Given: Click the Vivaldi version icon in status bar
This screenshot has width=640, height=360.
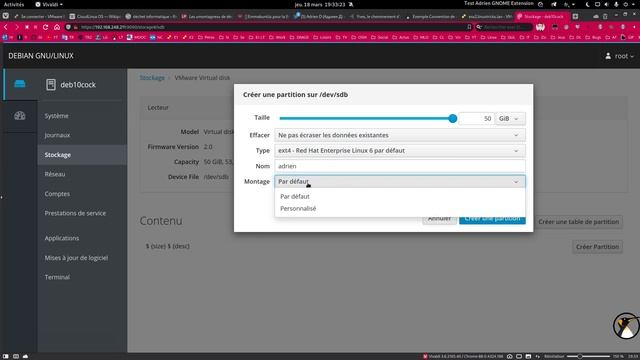Looking at the screenshot, I should pos(425,356).
